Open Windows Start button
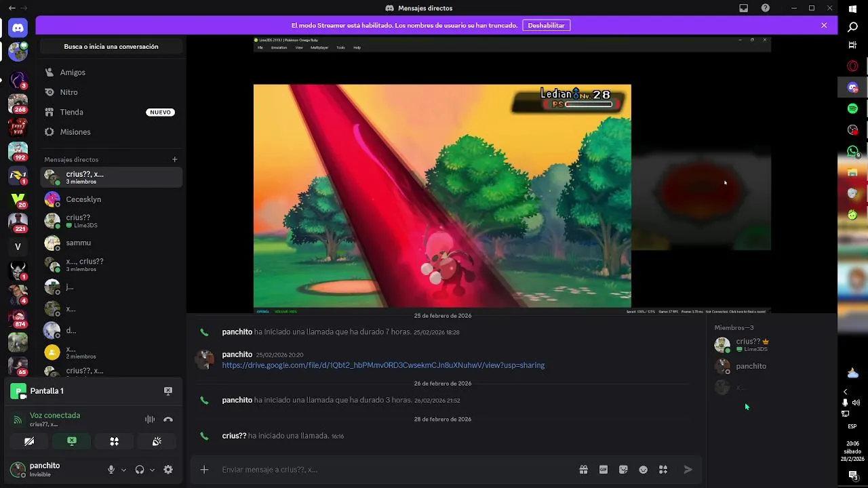This screenshot has width=868, height=488. click(853, 9)
